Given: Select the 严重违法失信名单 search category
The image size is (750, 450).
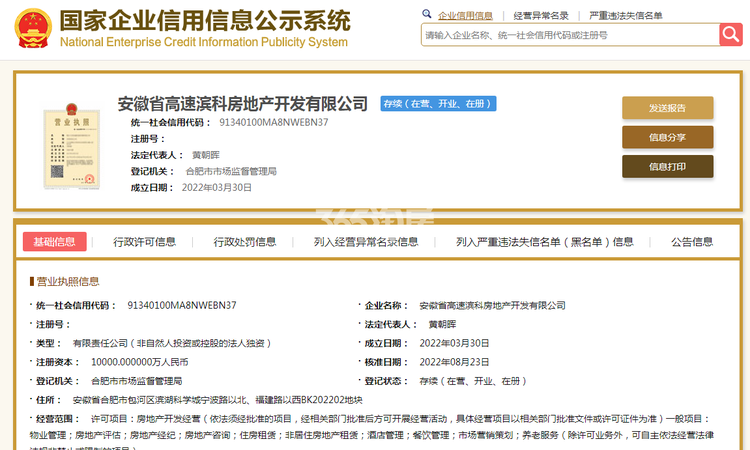Looking at the screenshot, I should pos(626,16).
